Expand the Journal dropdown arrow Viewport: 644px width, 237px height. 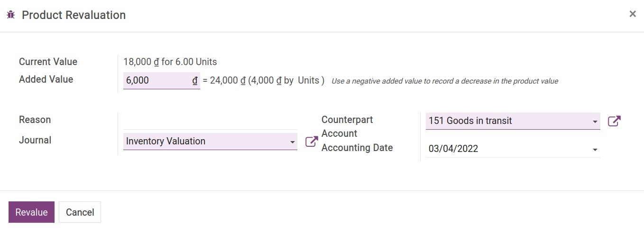pyautogui.click(x=292, y=142)
